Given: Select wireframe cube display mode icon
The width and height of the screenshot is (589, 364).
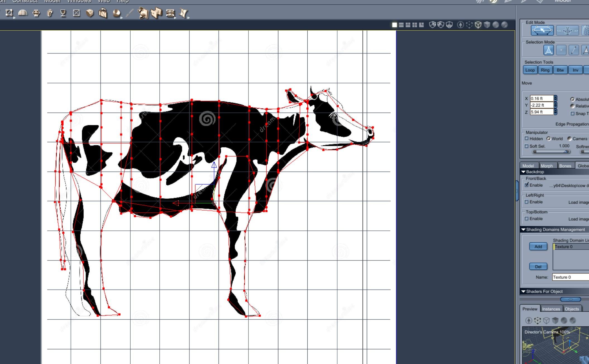Looking at the screenshot, I should click(478, 25).
